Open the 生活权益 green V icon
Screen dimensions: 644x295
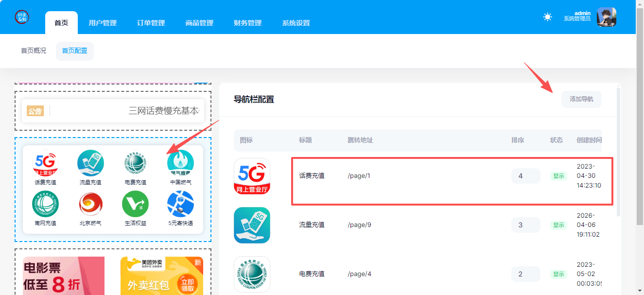click(135, 204)
